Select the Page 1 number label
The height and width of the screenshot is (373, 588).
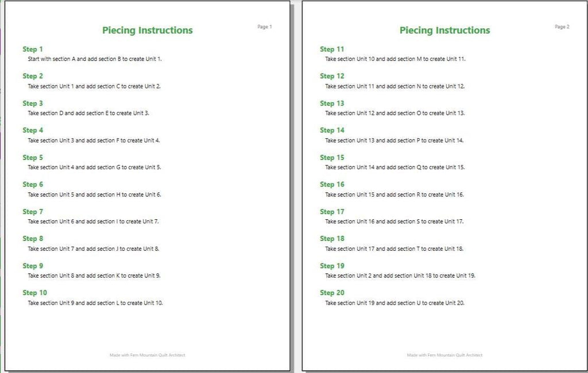pos(265,26)
